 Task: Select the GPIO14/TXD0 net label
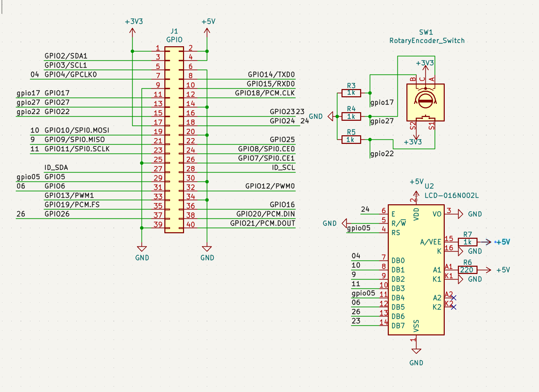coord(271,75)
